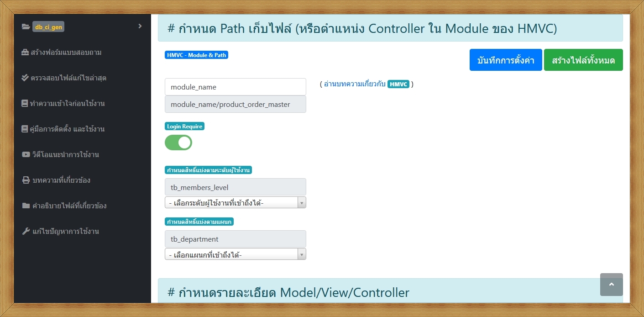Click the folder icon for คำอธิบายไฟล์ที่เกี่ยวข้อง
This screenshot has width=644, height=317.
click(26, 206)
